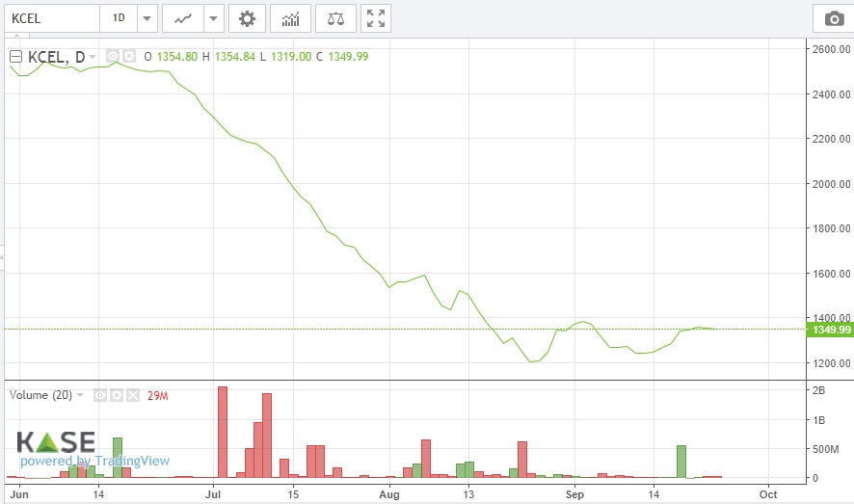Open chart properties gear in toolbar
854x504 pixels.
tap(248, 18)
